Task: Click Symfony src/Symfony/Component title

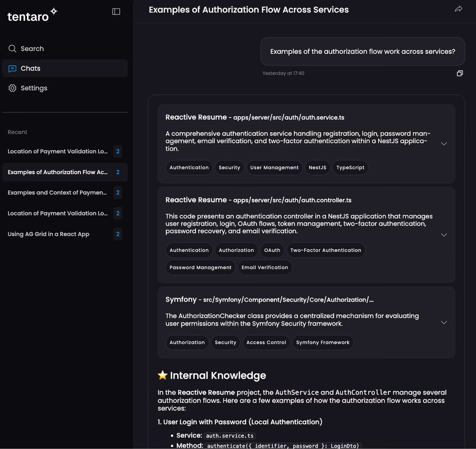Action: pos(269,300)
